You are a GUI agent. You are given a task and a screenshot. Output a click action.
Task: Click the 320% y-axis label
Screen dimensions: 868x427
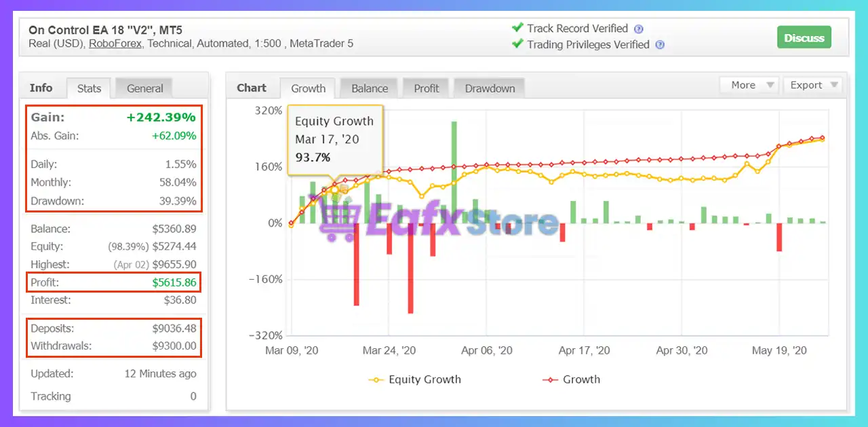tap(269, 111)
